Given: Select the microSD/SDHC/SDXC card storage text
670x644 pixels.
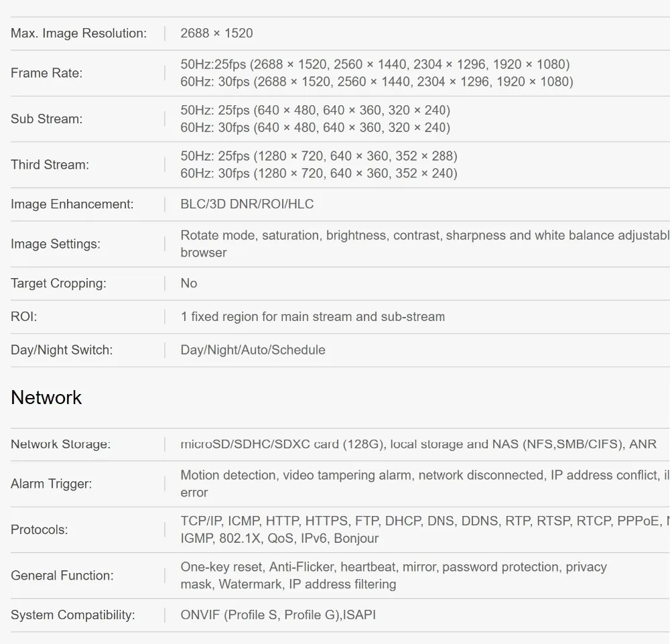Looking at the screenshot, I should 418,444.
